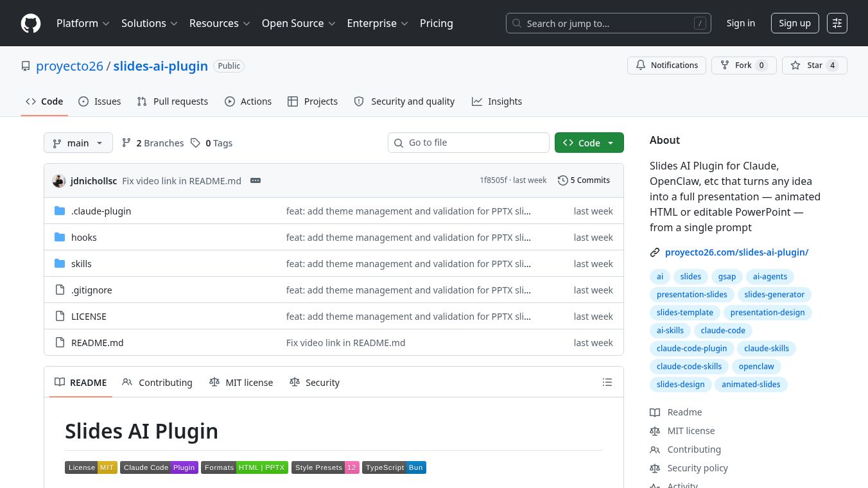Image resolution: width=868 pixels, height=488 pixels.
Task: Click the LICENSE file icon
Action: (x=60, y=316)
